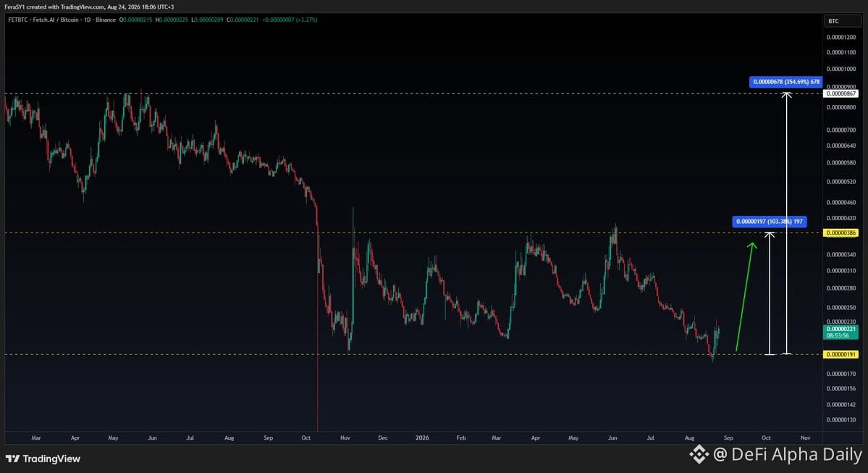The image size is (868, 473).
Task: Click the 0.00000170 price axis tick
Action: [x=841, y=374]
